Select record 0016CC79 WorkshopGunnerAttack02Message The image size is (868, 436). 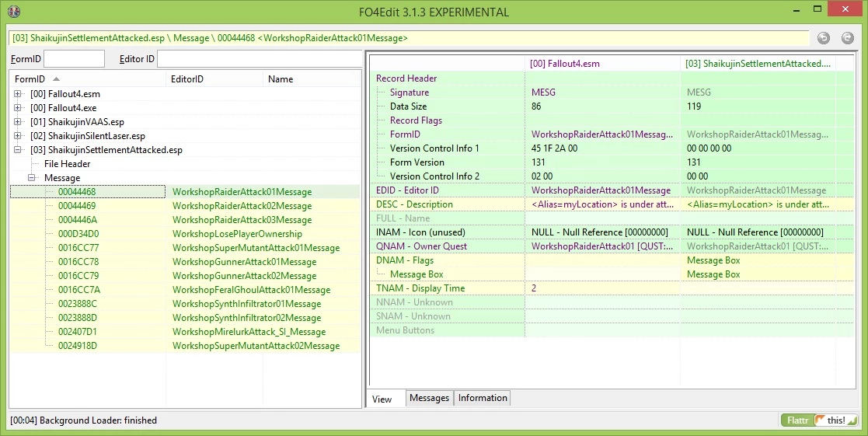tap(185, 276)
